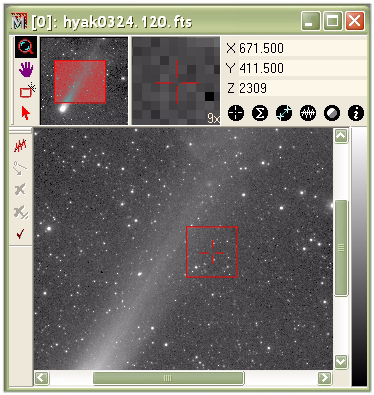This screenshot has height=395, width=374.
Task: Click the overview thumbnail with red rectangle
Action: click(x=84, y=81)
